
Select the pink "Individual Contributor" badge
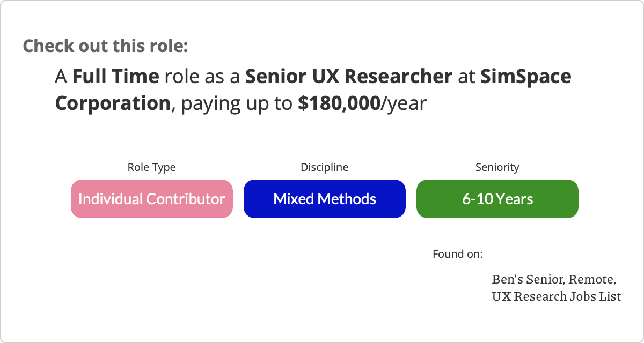[151, 199]
